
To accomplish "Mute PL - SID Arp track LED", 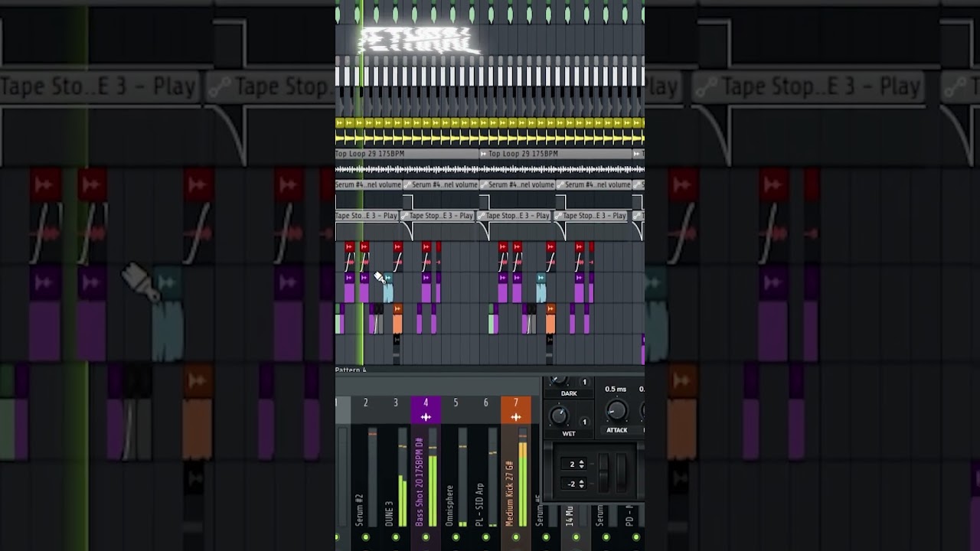I will point(485,537).
